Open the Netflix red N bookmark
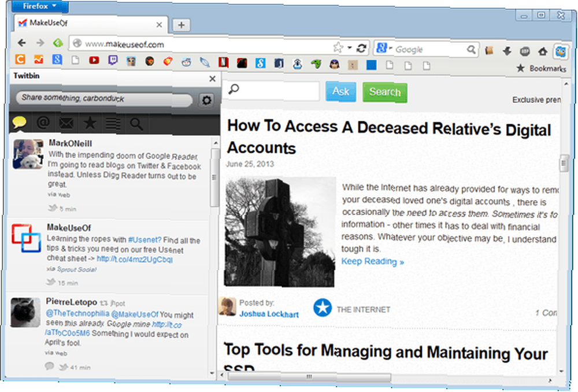578x392 pixels. pyautogui.click(x=223, y=62)
